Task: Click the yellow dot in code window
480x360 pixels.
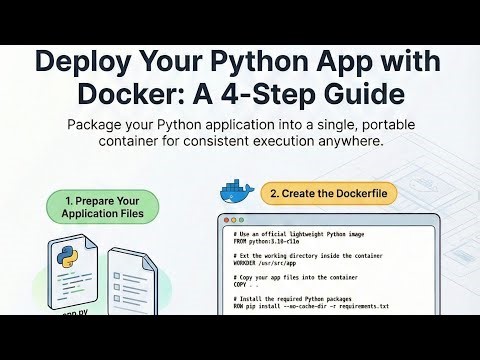Action: pos(234,220)
